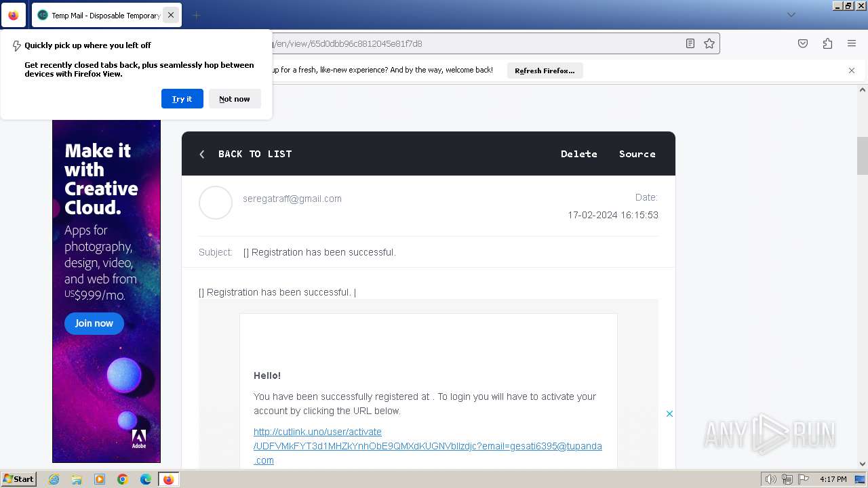Launch Google Chrome from taskbar
The width and height of the screenshot is (868, 488).
123,479
